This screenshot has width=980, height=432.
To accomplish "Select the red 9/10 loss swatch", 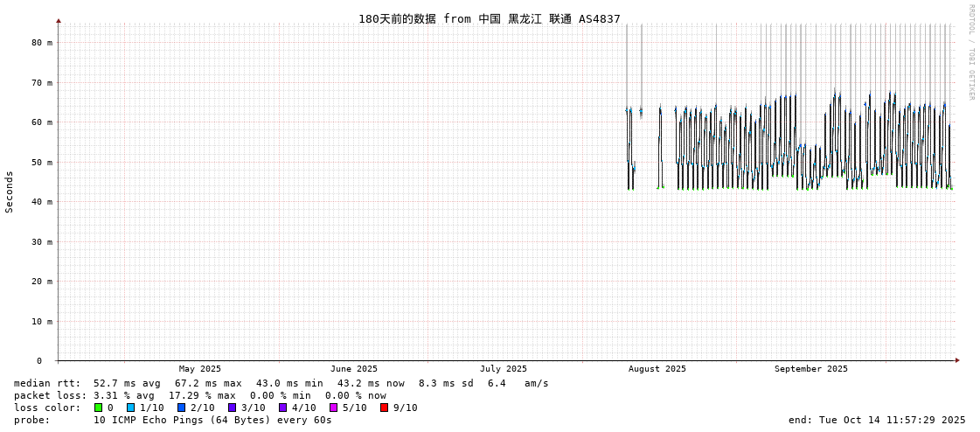I will coord(384,408).
